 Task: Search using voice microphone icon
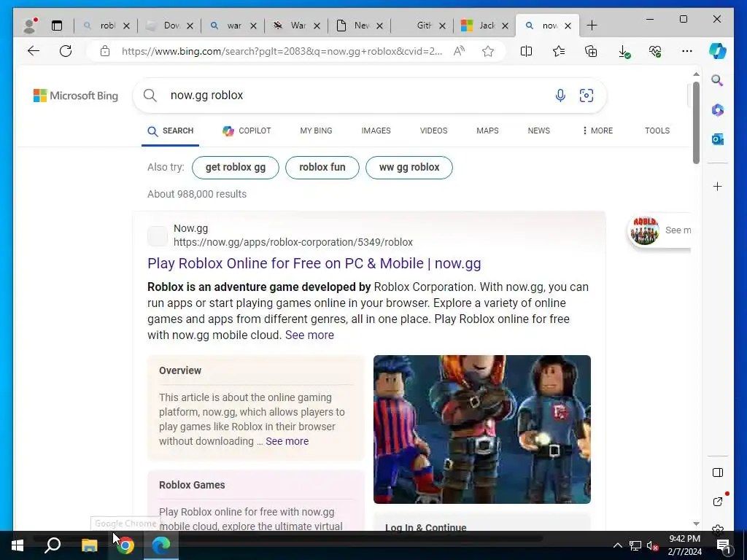pos(560,96)
